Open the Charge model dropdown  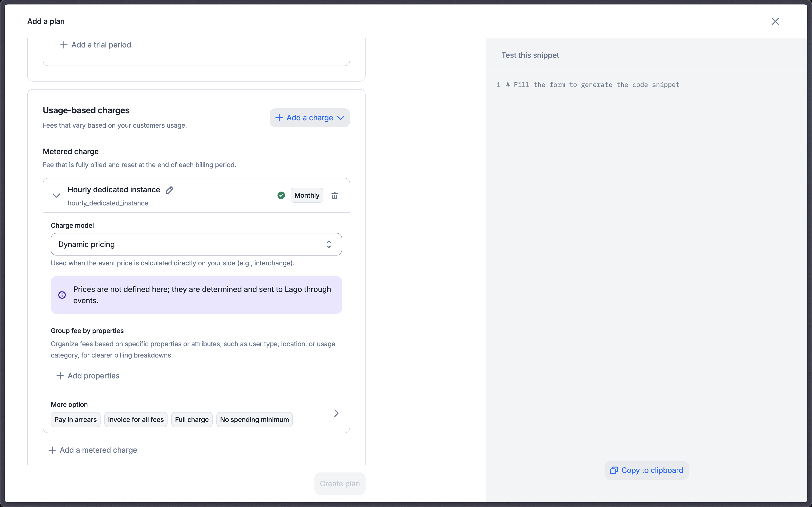coord(196,244)
